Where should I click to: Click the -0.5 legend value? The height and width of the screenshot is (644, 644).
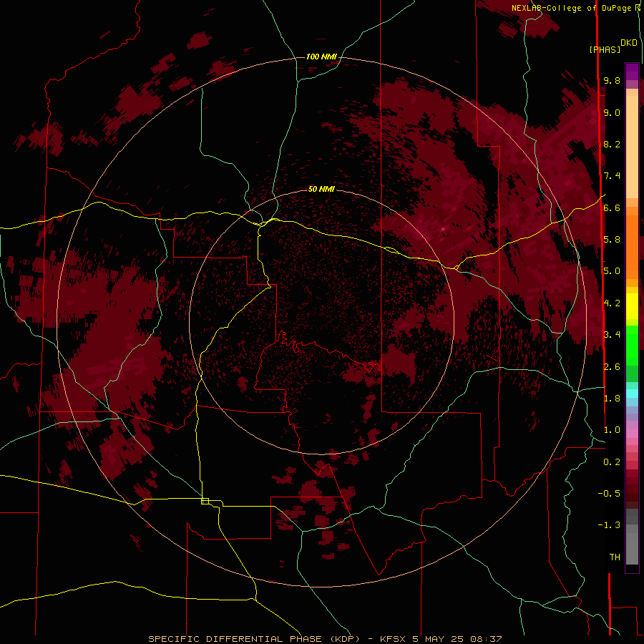click(609, 494)
